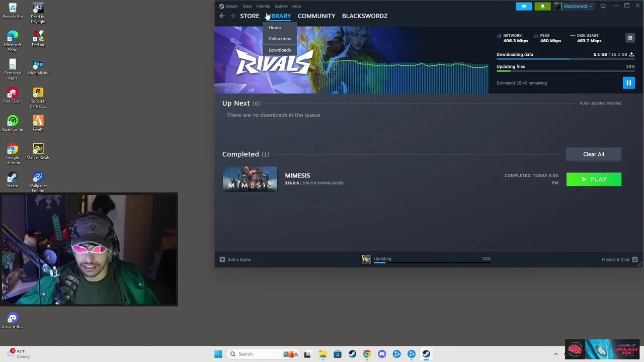Go back with the Steam back arrow
644x362 pixels.
pyautogui.click(x=222, y=16)
